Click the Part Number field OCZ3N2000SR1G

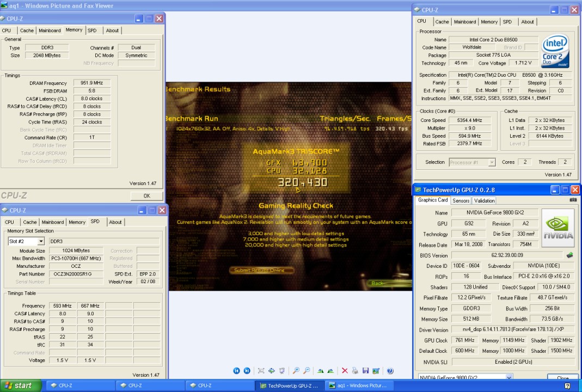(x=76, y=274)
